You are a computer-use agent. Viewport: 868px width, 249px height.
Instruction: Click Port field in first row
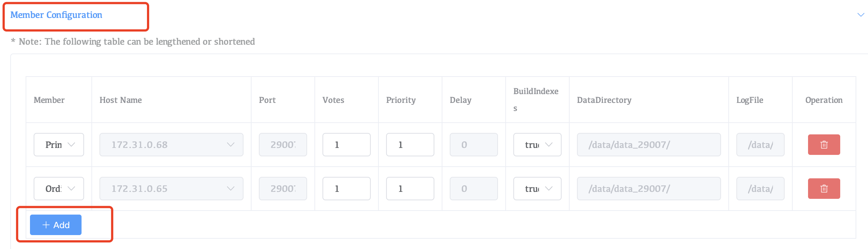pyautogui.click(x=283, y=145)
